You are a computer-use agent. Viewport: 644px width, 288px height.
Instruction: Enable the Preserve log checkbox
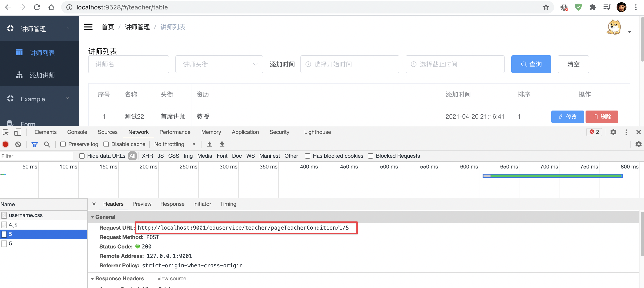63,144
